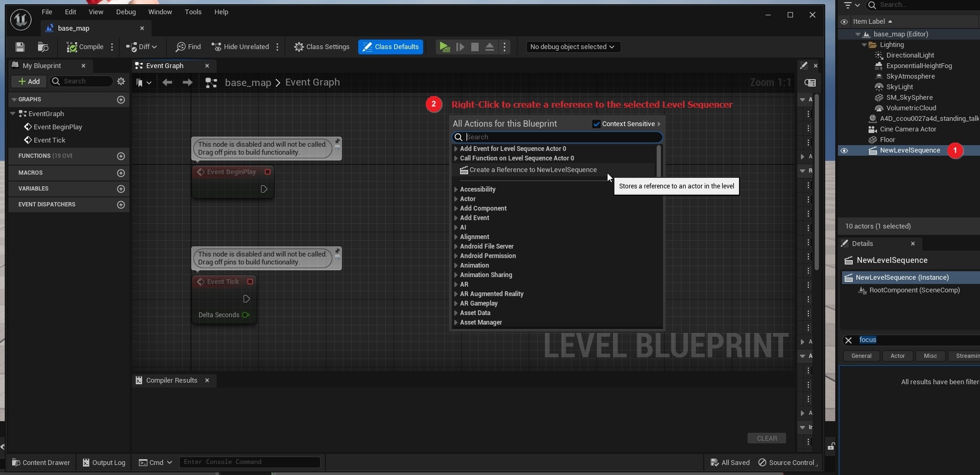
Task: Add a new function via FUNCTIONS plus icon
Action: (121, 156)
